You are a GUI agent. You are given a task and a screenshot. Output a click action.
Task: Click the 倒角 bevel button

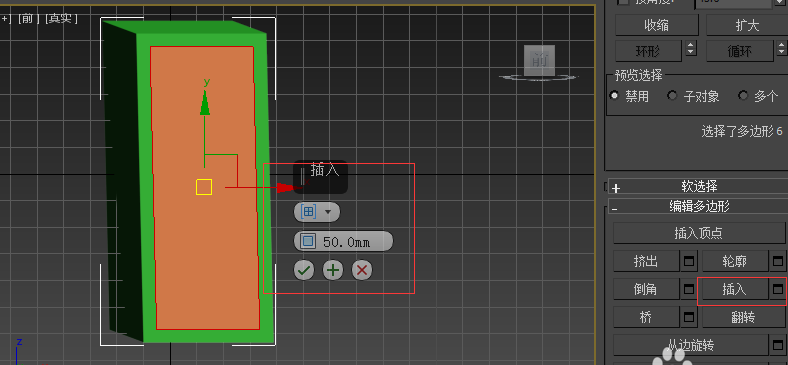tap(646, 289)
